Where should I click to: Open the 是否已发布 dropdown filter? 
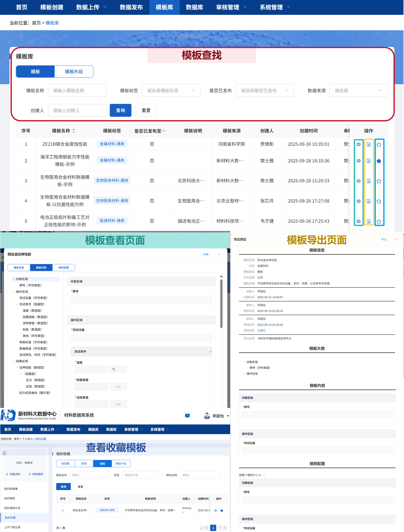coord(265,90)
